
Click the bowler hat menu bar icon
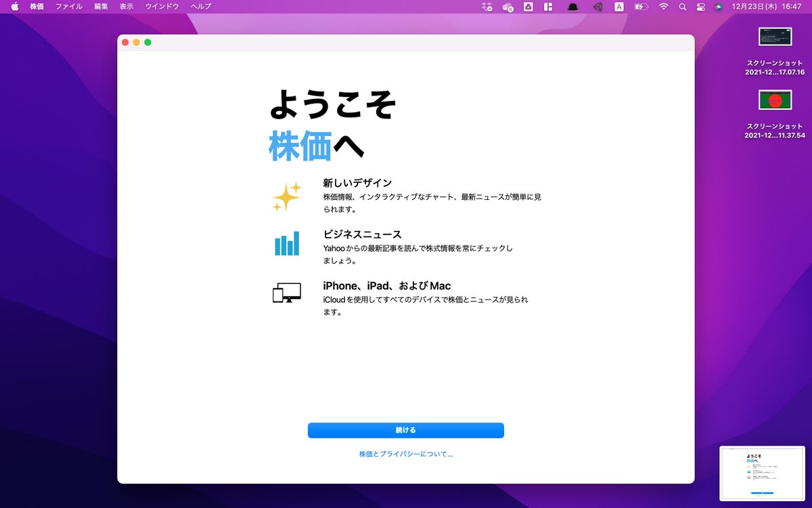tap(573, 6)
